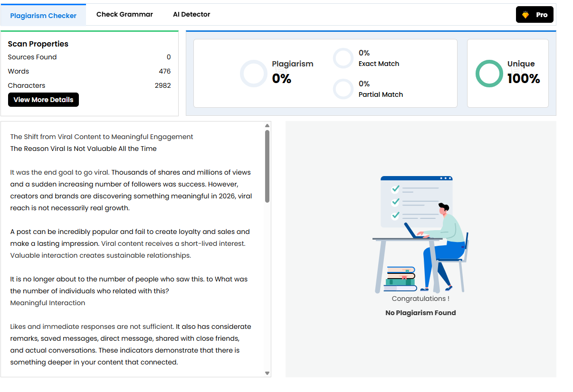This screenshot has width=573, height=392.
Task: Click the scroll down arrow in text panel
Action: [x=267, y=373]
